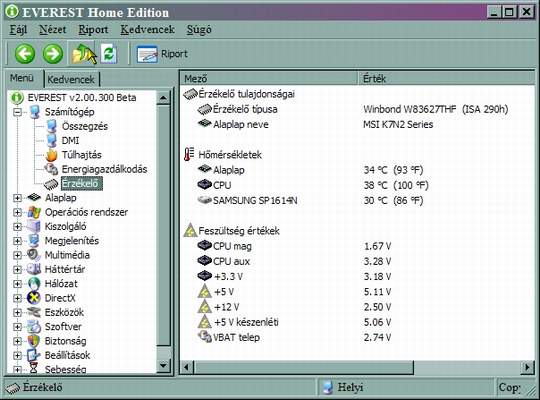Viewport: 540px width, 400px height.
Task: Select the SAMSUNG SP1614N row
Action: pyautogui.click(x=356, y=201)
